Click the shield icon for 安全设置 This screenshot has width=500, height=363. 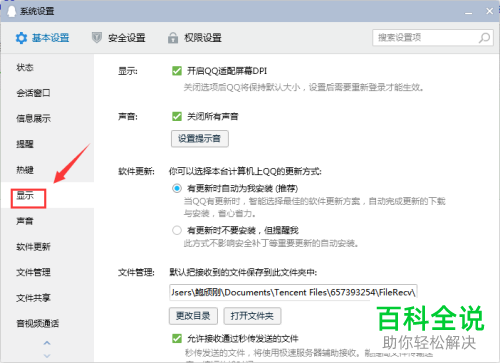point(97,38)
